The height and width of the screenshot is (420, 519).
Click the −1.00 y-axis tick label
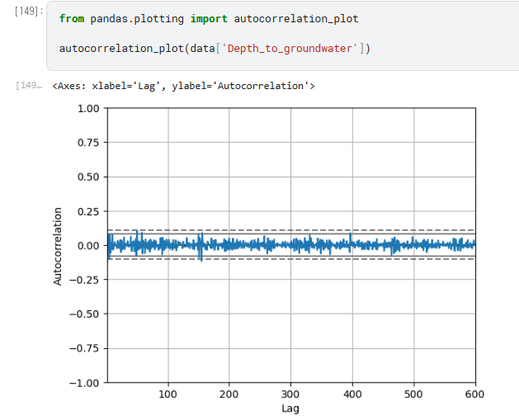tap(84, 383)
